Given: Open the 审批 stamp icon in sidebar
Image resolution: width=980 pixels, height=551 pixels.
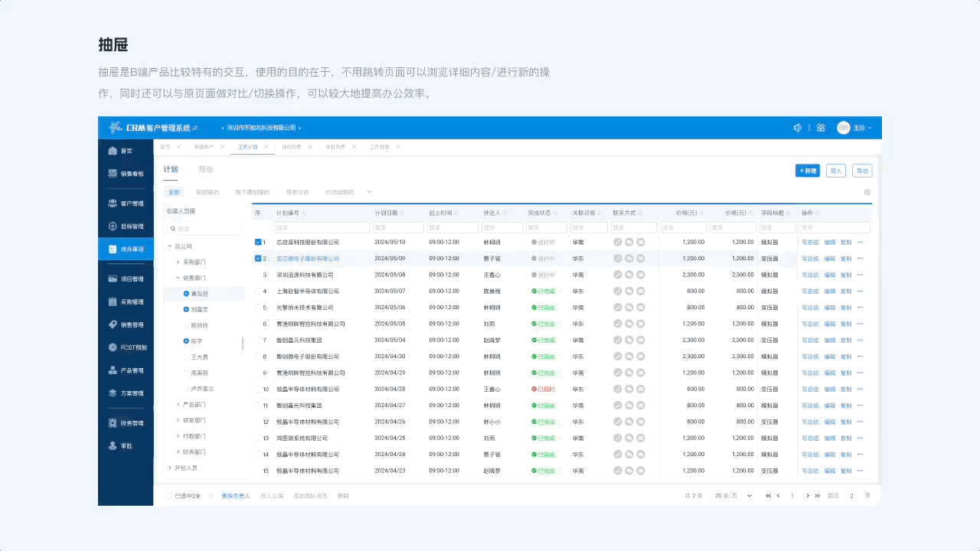Looking at the screenshot, I should [x=112, y=446].
